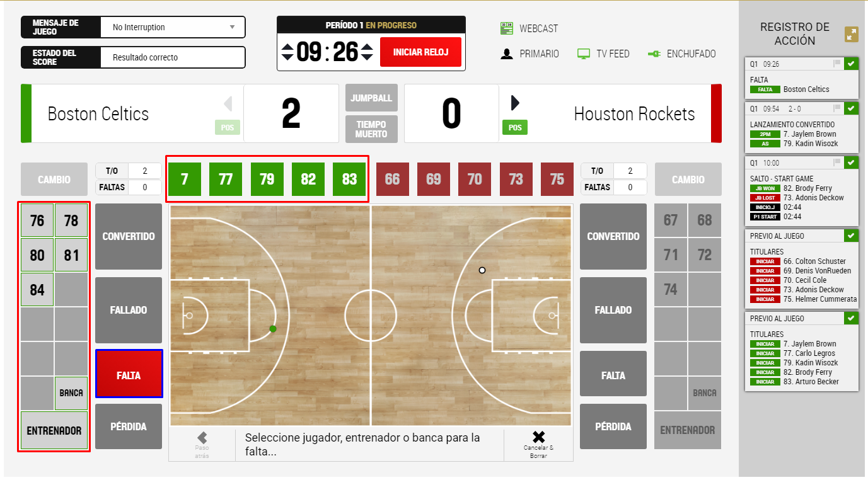Select Houston player number 66
Viewport: 868px width, 480px height.
[392, 180]
